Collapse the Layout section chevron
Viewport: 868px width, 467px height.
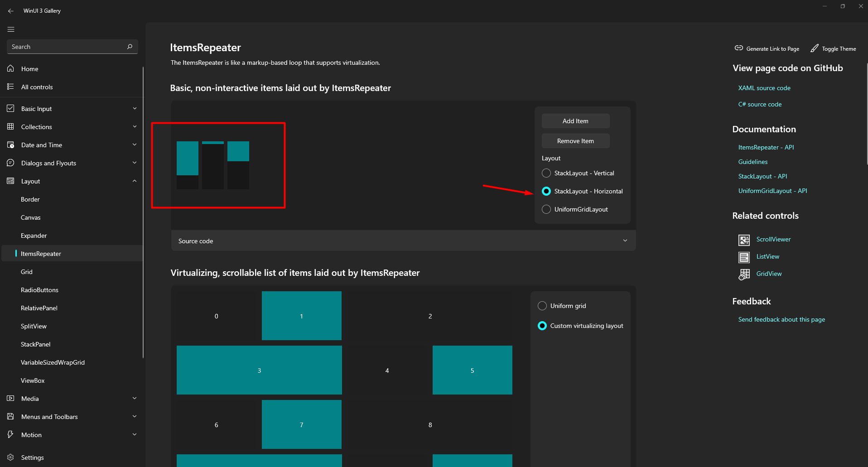[135, 181]
